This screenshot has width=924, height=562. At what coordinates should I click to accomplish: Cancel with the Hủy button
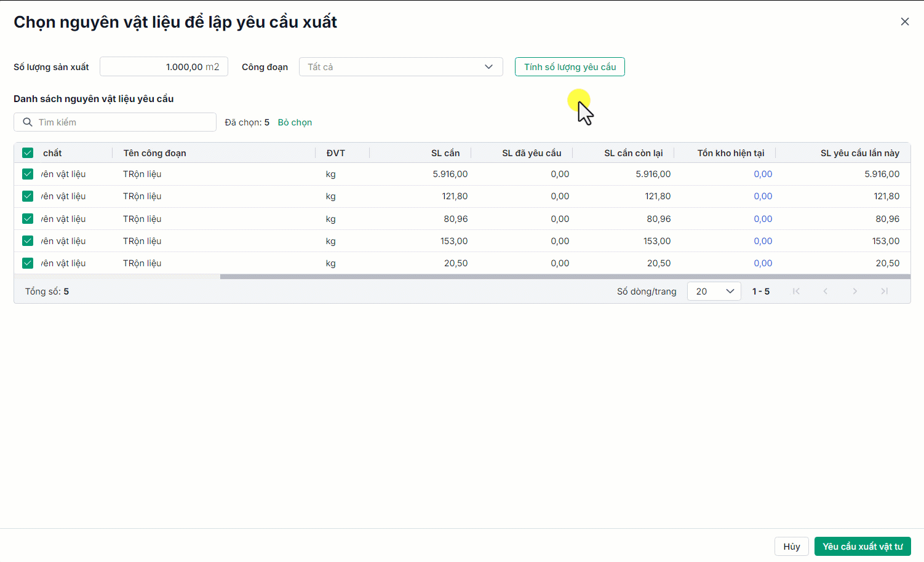(x=792, y=547)
